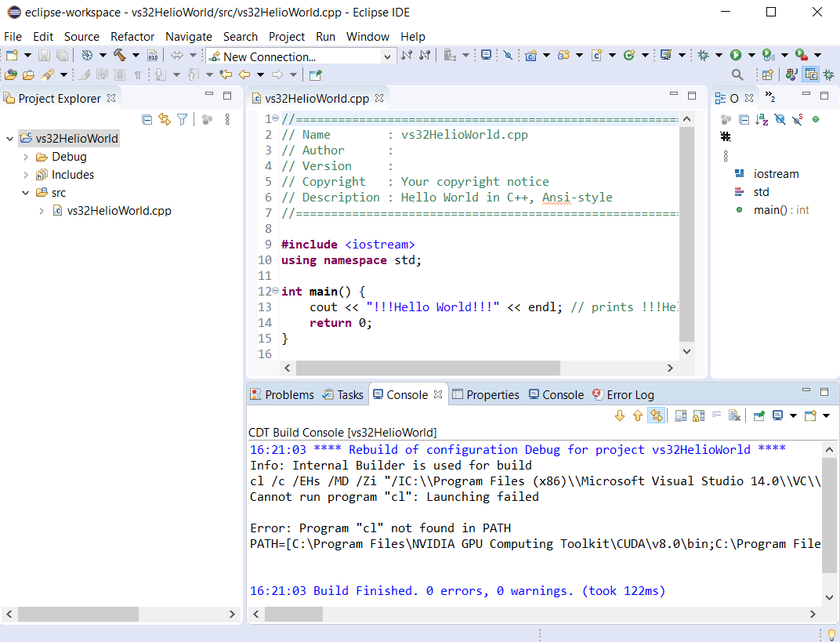The image size is (840, 642).
Task: Click the Last Edit Location arrow icon
Action: 226,74
